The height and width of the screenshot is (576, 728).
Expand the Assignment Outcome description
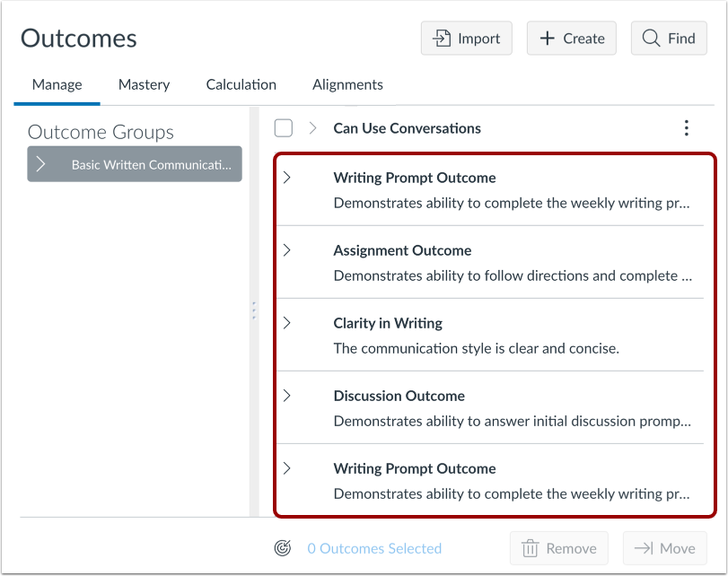(287, 250)
